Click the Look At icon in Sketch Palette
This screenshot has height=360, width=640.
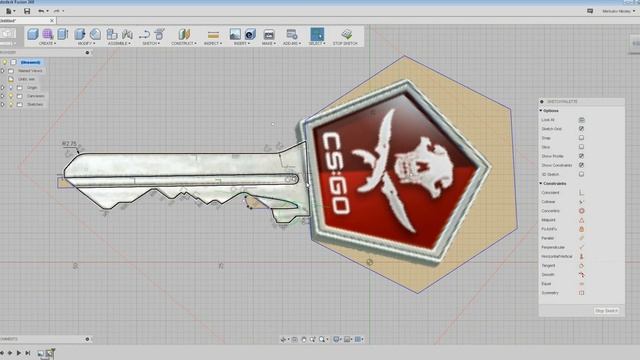point(582,120)
